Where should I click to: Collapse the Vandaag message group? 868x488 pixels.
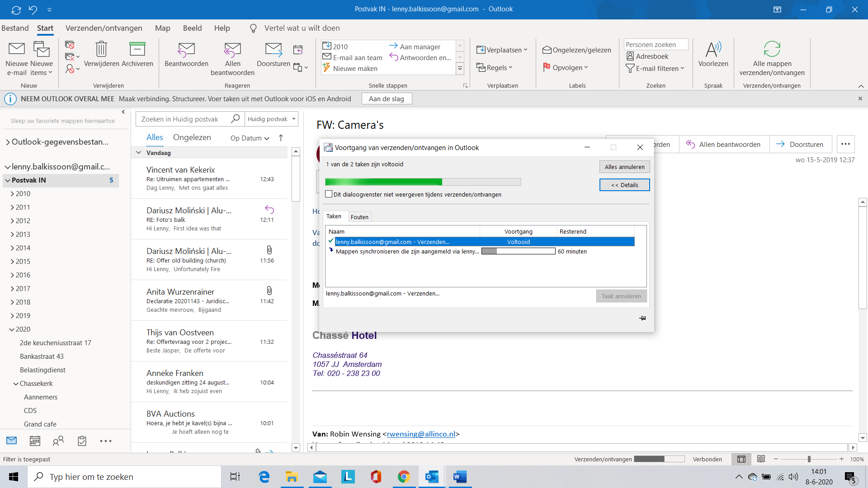tap(139, 153)
